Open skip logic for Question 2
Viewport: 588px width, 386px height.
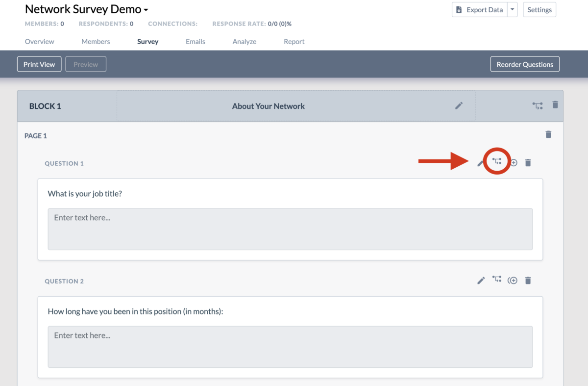[497, 280]
